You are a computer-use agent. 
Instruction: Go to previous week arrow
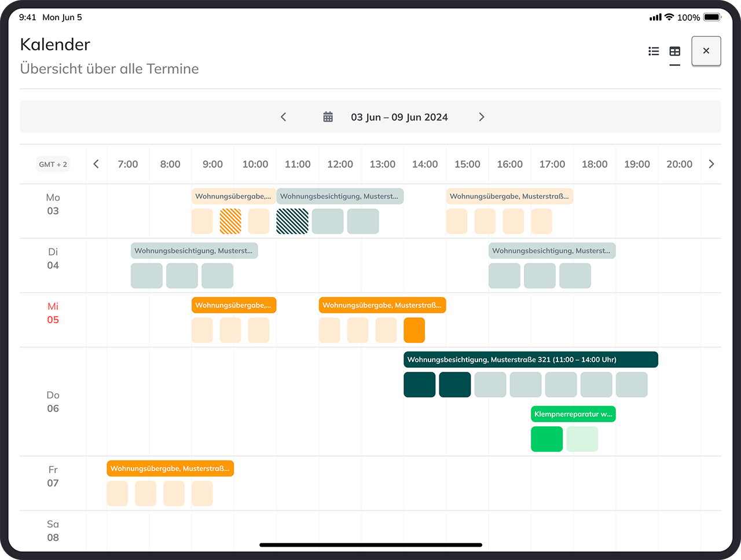(x=283, y=117)
